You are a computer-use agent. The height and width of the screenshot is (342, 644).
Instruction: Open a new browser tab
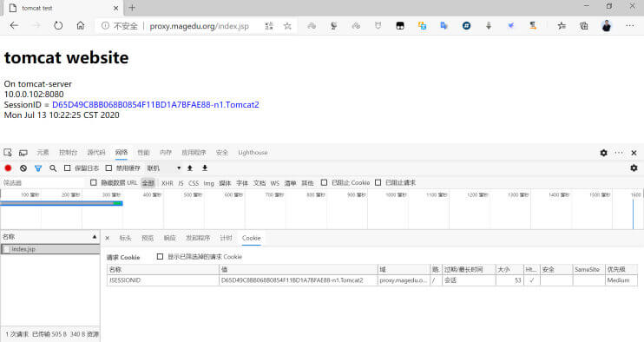[132, 8]
